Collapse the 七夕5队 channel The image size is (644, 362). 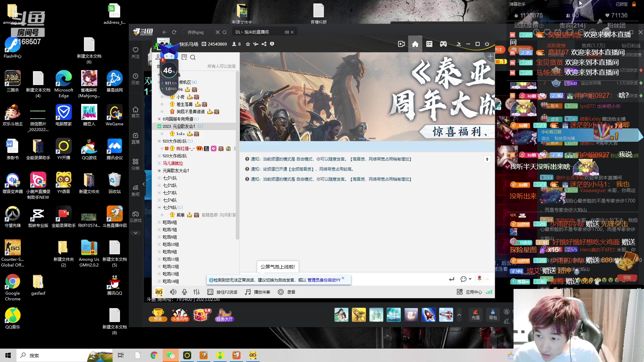(x=159, y=207)
